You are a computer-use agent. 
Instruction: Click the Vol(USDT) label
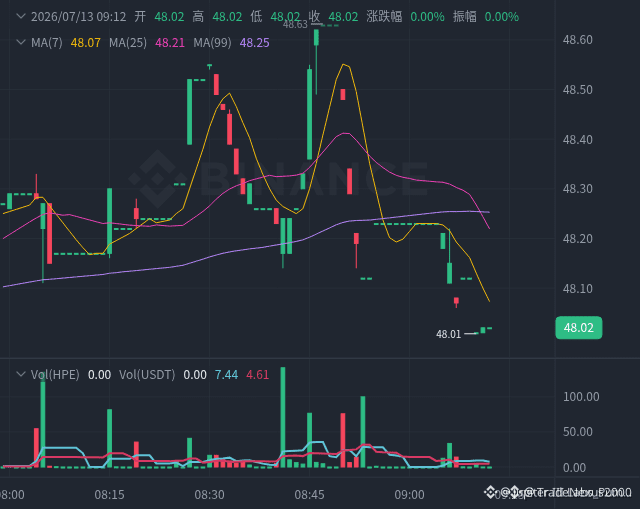[x=147, y=374]
